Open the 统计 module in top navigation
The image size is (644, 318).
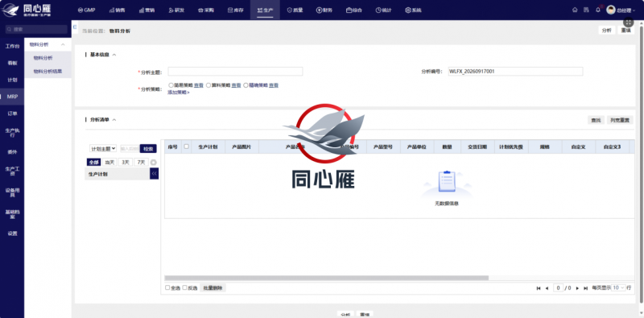384,10
